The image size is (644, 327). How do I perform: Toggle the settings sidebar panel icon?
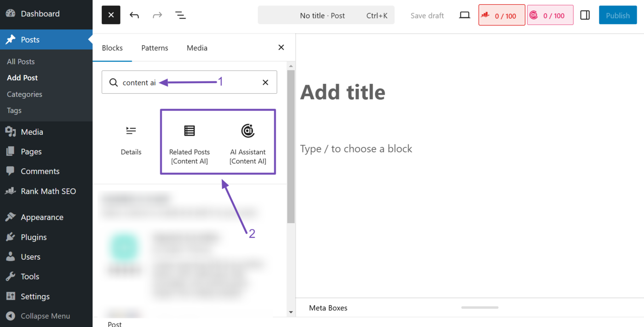point(585,15)
